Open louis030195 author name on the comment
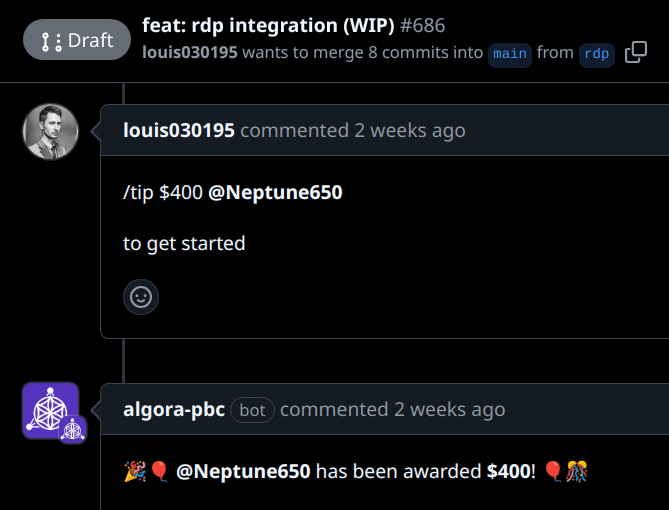 (179, 130)
